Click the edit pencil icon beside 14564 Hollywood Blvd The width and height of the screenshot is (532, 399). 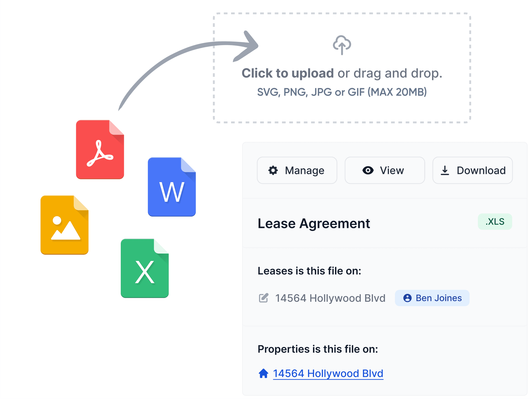click(x=264, y=298)
